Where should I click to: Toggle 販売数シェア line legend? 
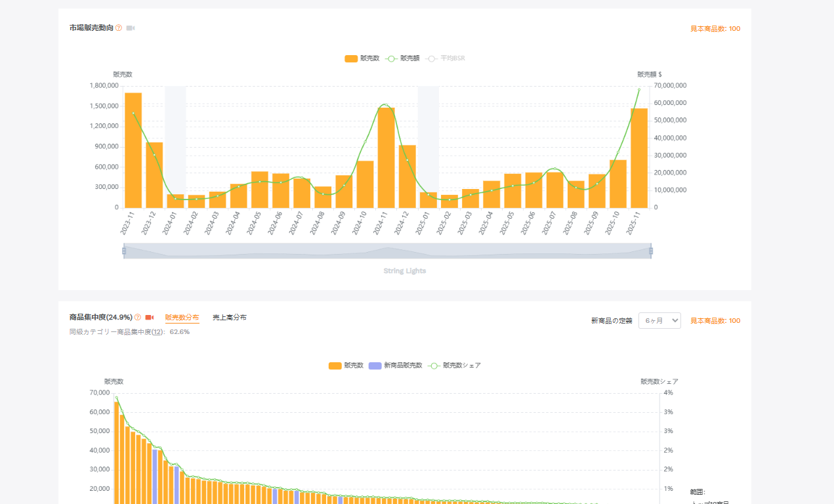pos(454,366)
